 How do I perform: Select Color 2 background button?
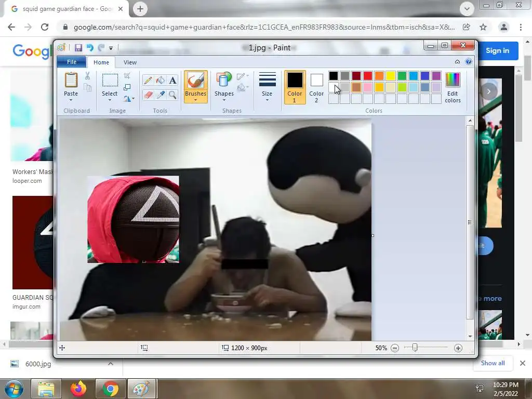[316, 87]
